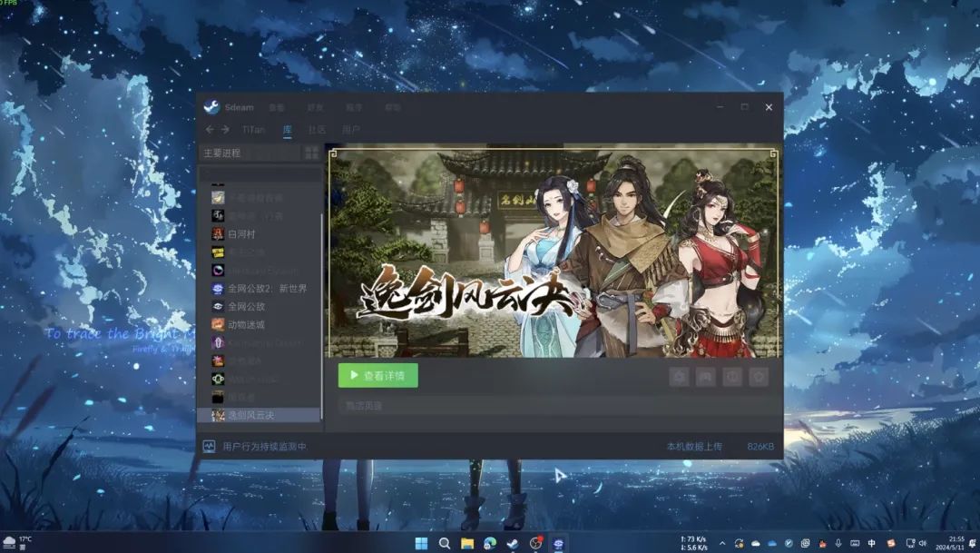Click the controller icon under the banner
Viewport: 980px width, 553px height.
point(706,377)
